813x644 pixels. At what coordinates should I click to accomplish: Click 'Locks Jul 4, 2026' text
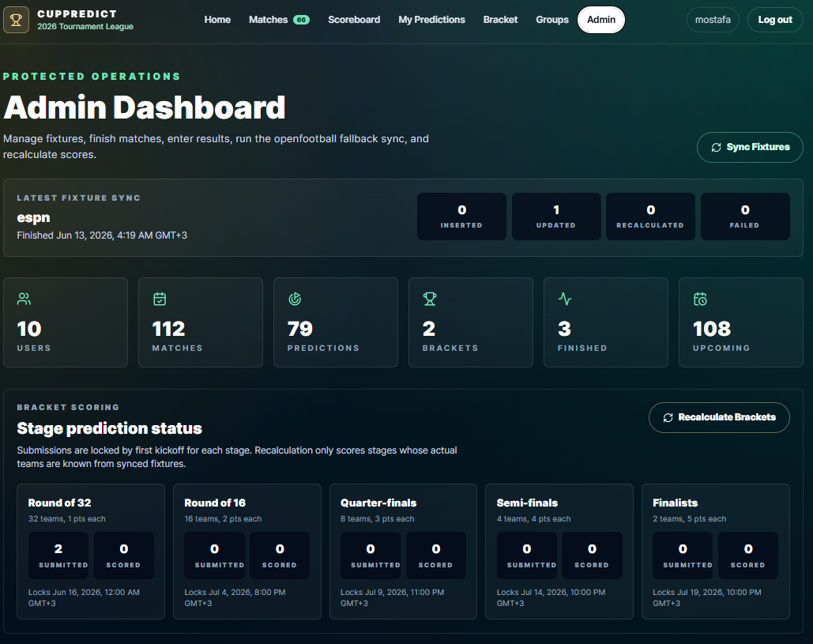(x=235, y=597)
